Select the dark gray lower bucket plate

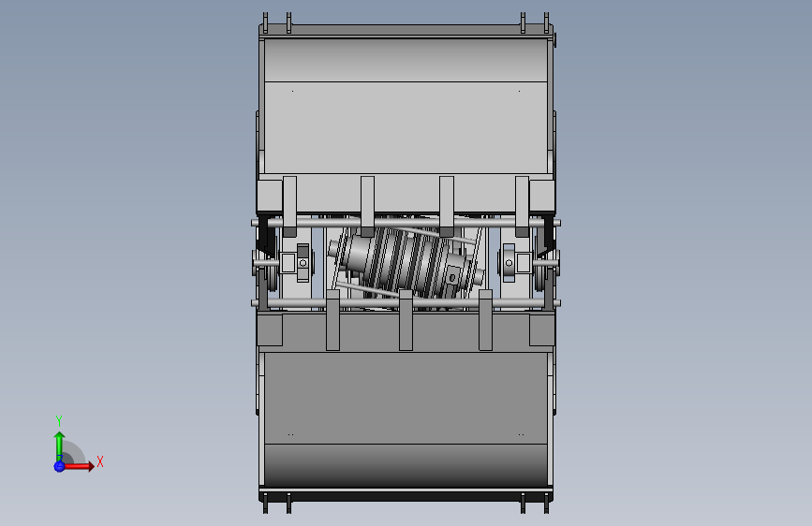406,398
